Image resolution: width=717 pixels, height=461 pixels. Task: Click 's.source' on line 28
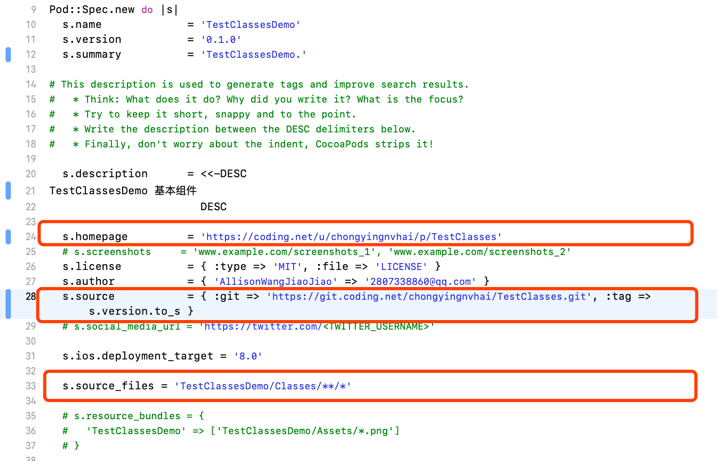click(89, 296)
